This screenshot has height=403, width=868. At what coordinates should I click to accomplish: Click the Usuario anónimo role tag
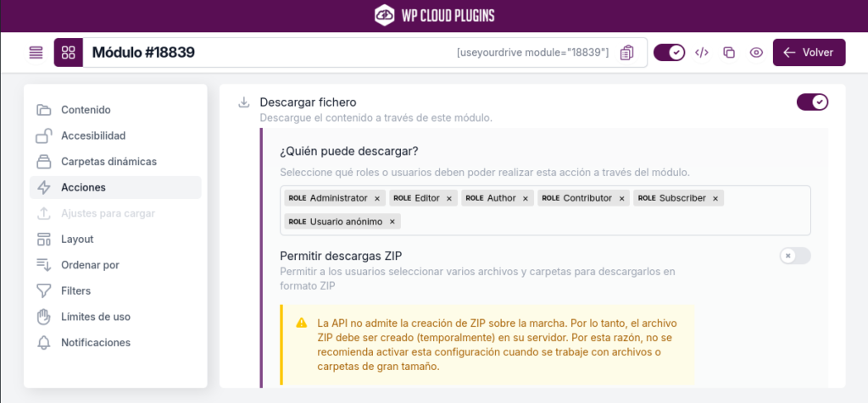click(x=342, y=222)
